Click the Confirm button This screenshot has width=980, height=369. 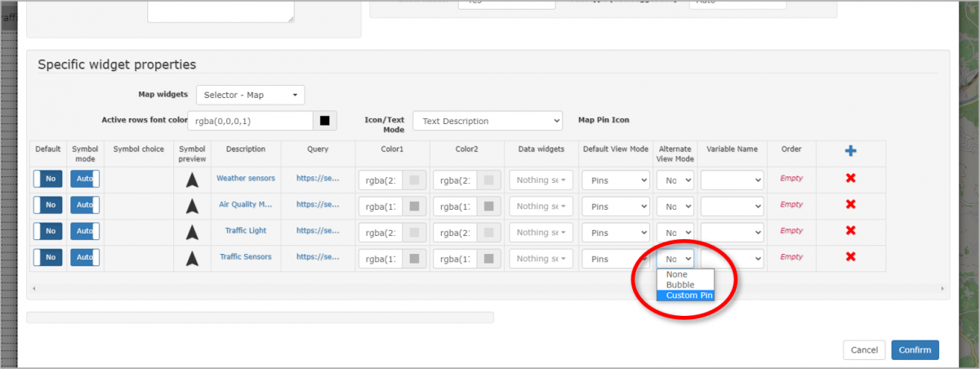click(915, 350)
